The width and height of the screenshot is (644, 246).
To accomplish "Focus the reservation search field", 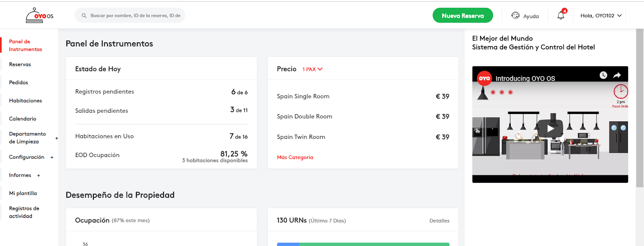I will click(x=130, y=15).
